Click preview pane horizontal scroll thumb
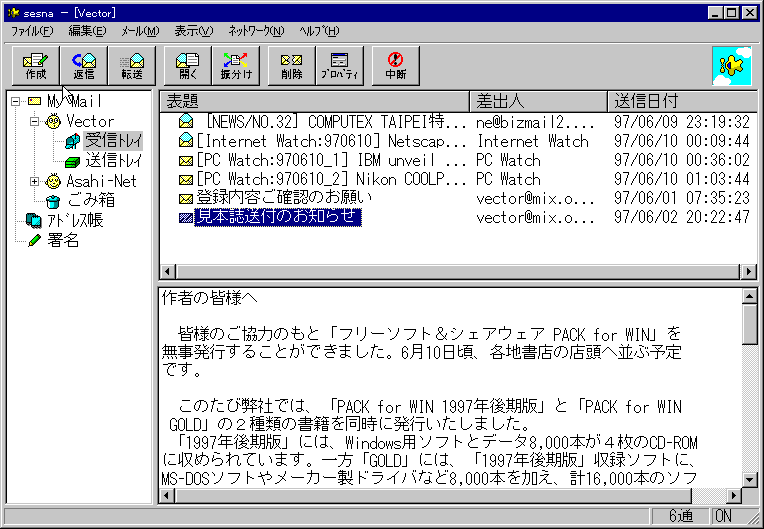Screen dimensions: 764x529 (x=433, y=496)
